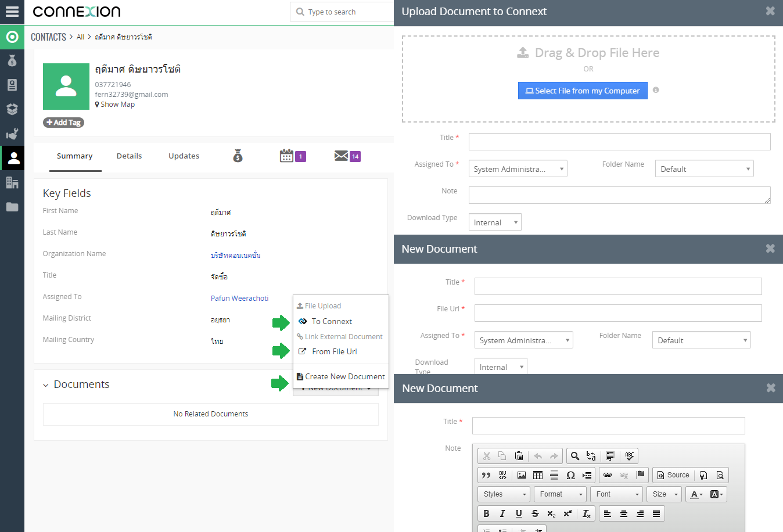The width and height of the screenshot is (783, 532).
Task: Insert a table using the editor's table icon
Action: point(538,475)
